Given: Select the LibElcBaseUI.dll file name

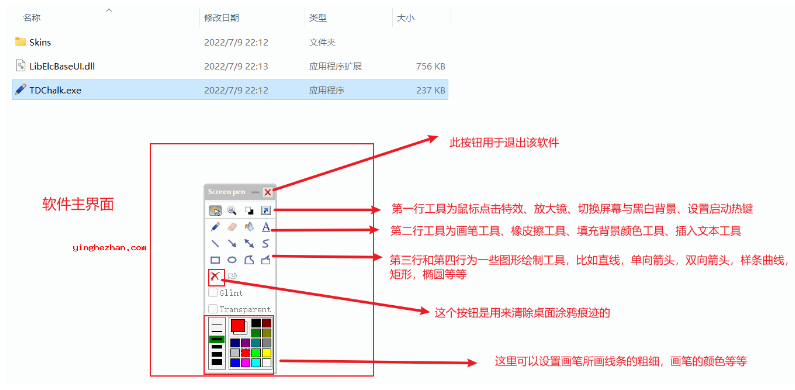Looking at the screenshot, I should click(x=62, y=66).
